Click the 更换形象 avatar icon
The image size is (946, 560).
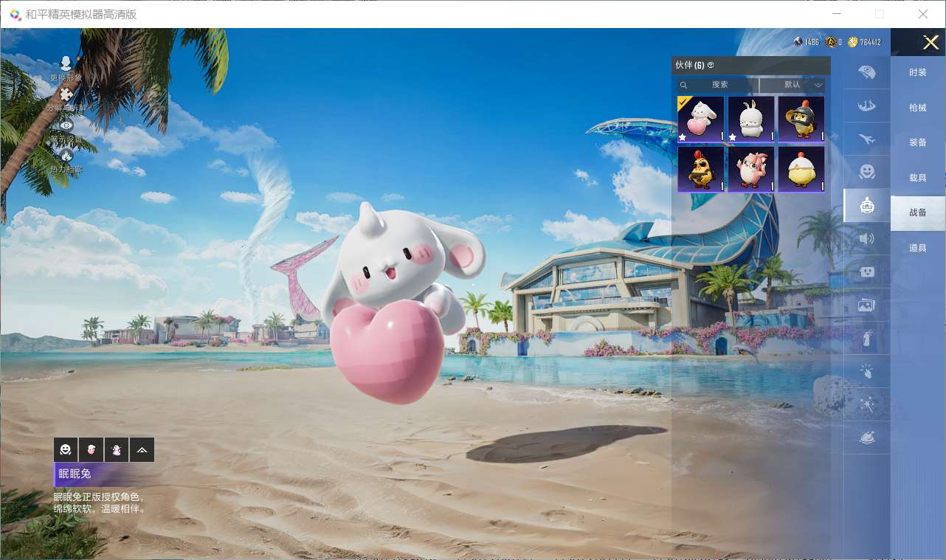coord(66,64)
